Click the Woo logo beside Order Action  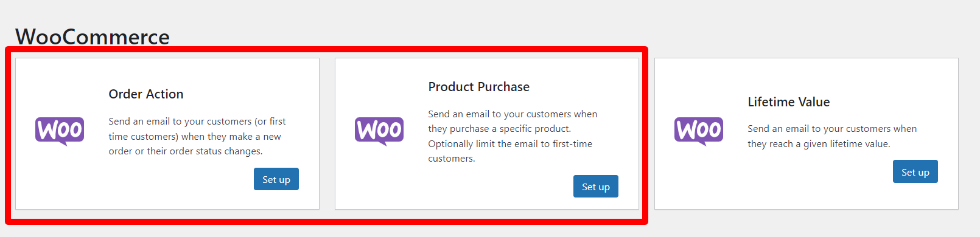tap(60, 131)
